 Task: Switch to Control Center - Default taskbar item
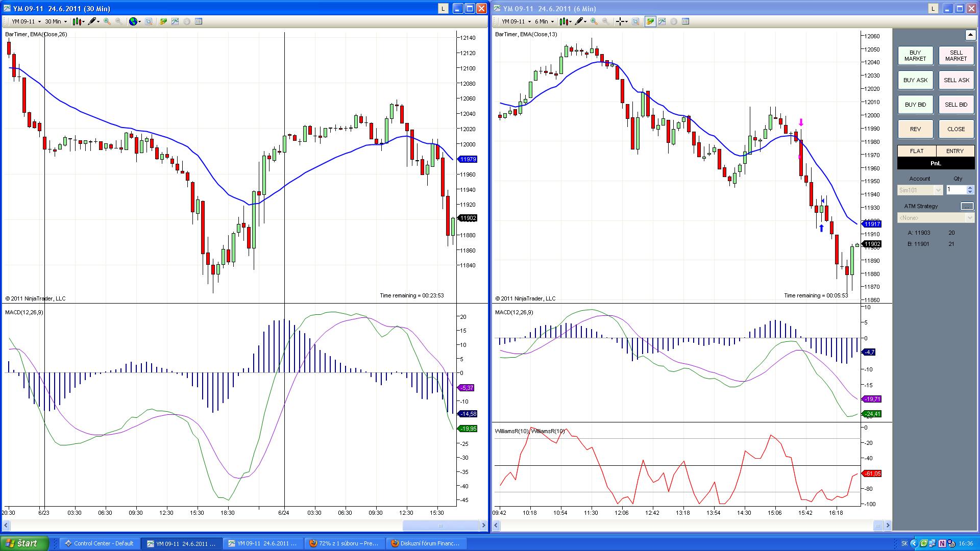[x=99, y=543]
